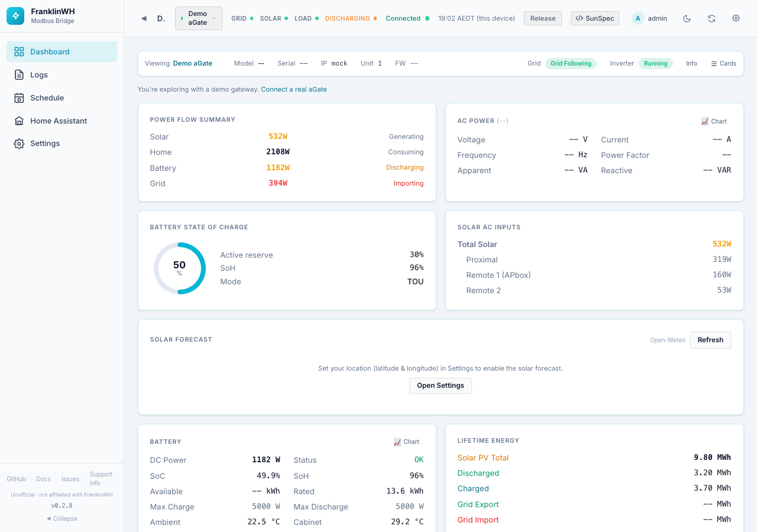Open settings via top-right gear icon
This screenshot has height=532, width=757.
(736, 18)
